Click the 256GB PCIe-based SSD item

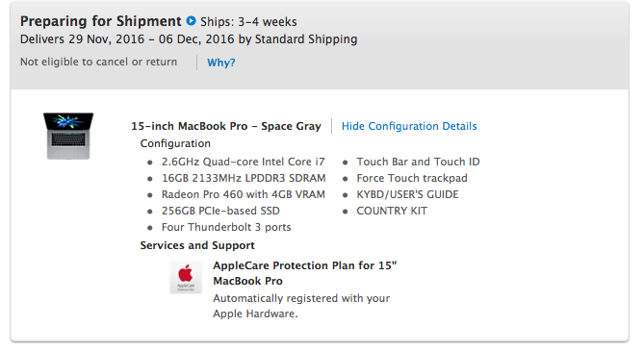click(x=220, y=211)
